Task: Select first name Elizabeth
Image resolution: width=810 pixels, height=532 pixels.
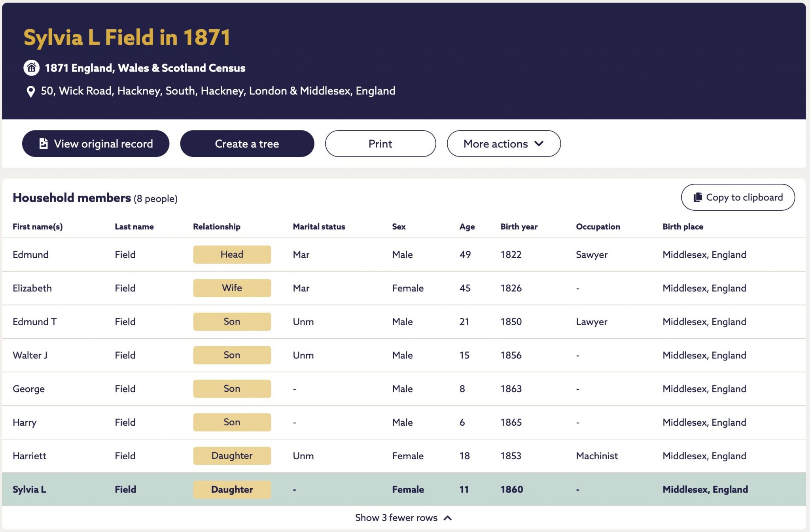Action: 32,288
